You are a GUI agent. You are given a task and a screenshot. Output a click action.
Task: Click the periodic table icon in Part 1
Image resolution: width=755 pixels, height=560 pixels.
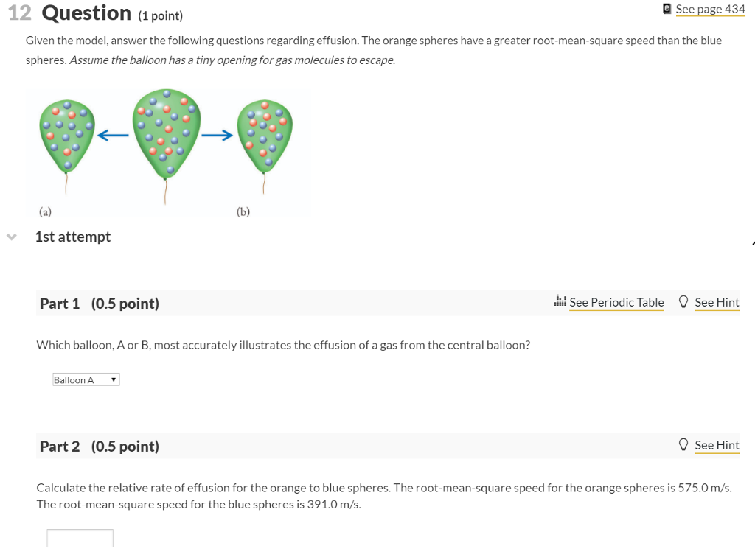pyautogui.click(x=560, y=301)
